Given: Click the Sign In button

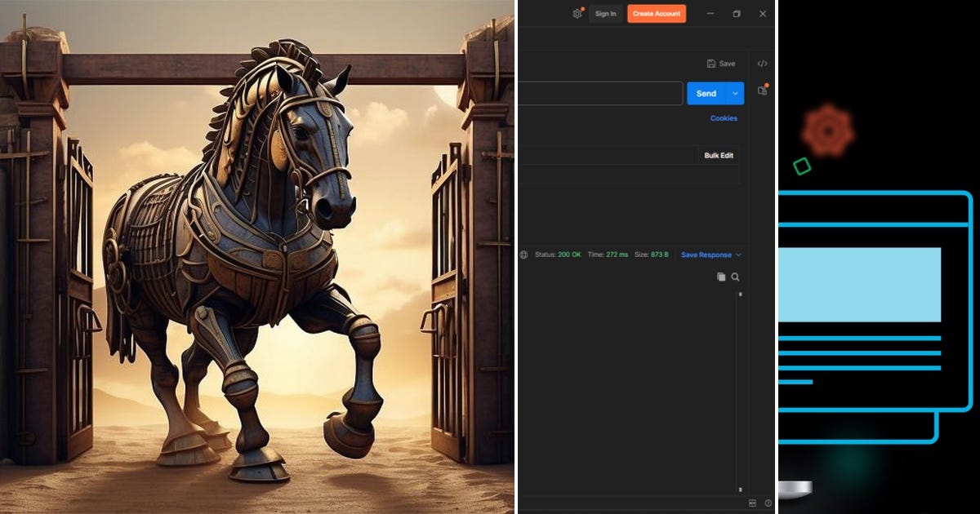Looking at the screenshot, I should pyautogui.click(x=606, y=14).
